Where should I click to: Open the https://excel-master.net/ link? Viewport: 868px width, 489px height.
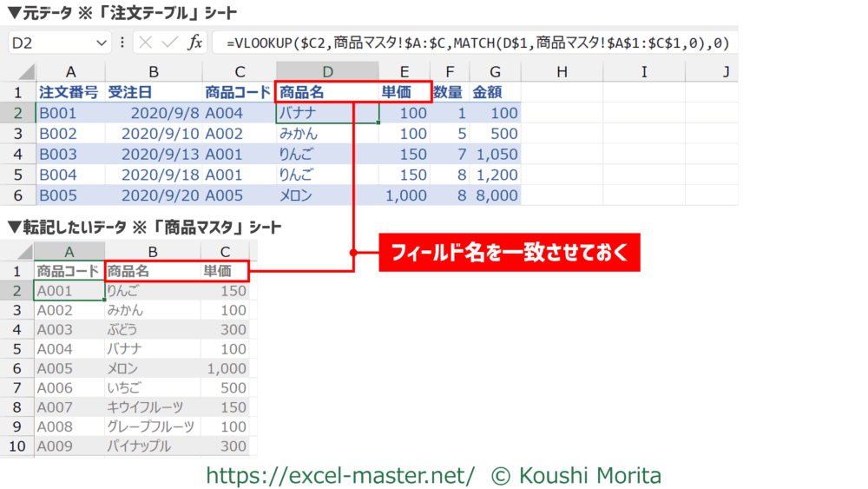pos(340,475)
